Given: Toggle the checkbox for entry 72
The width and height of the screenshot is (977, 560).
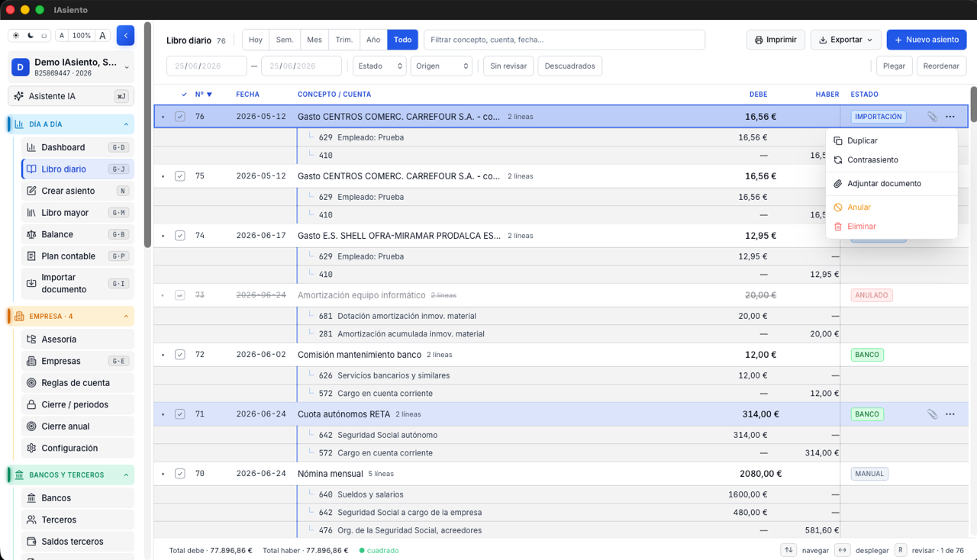Looking at the screenshot, I should [179, 355].
